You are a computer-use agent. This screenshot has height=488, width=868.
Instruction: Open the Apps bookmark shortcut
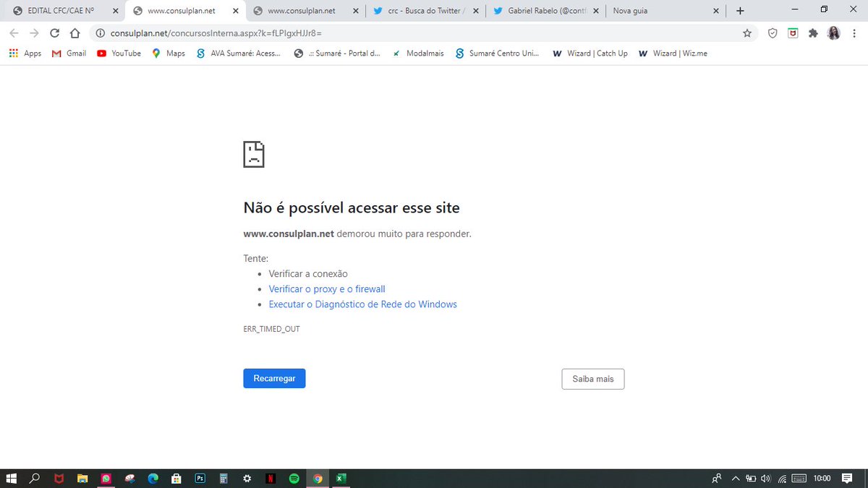coord(25,53)
